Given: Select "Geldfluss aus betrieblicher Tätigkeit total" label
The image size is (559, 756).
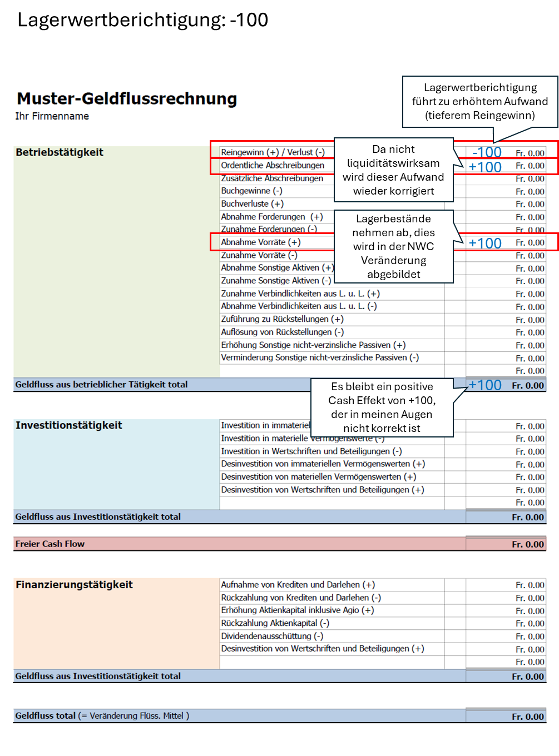Looking at the screenshot, I should (102, 385).
